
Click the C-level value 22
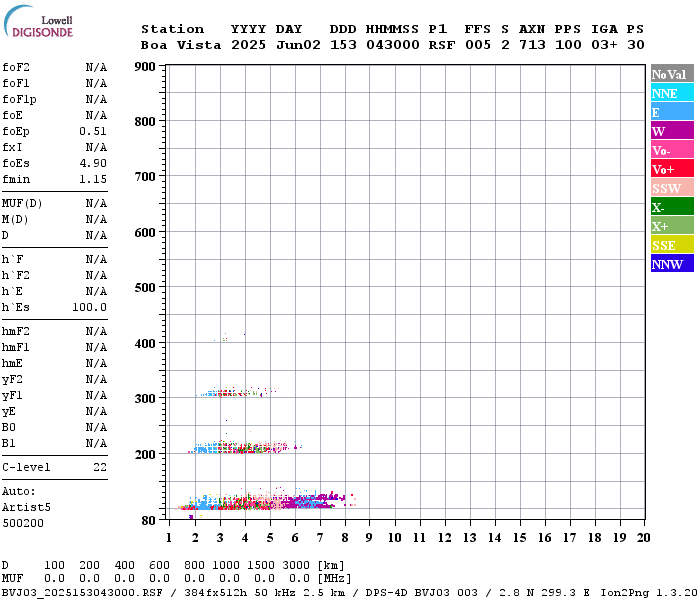100,467
